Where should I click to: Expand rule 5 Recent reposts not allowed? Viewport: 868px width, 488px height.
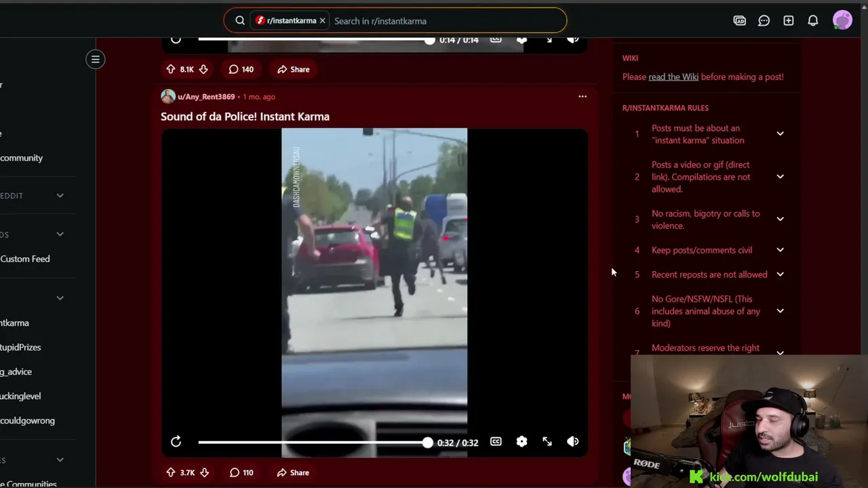[x=780, y=274]
